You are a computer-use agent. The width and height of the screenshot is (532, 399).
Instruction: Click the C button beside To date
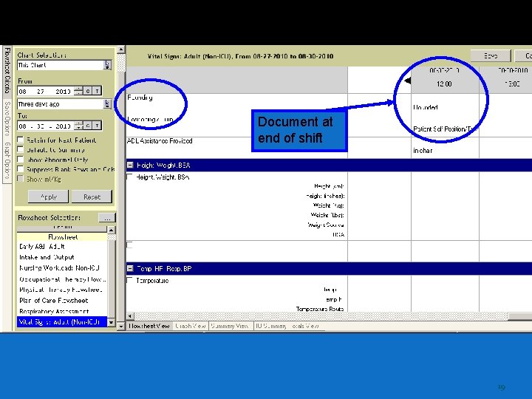[87, 126]
